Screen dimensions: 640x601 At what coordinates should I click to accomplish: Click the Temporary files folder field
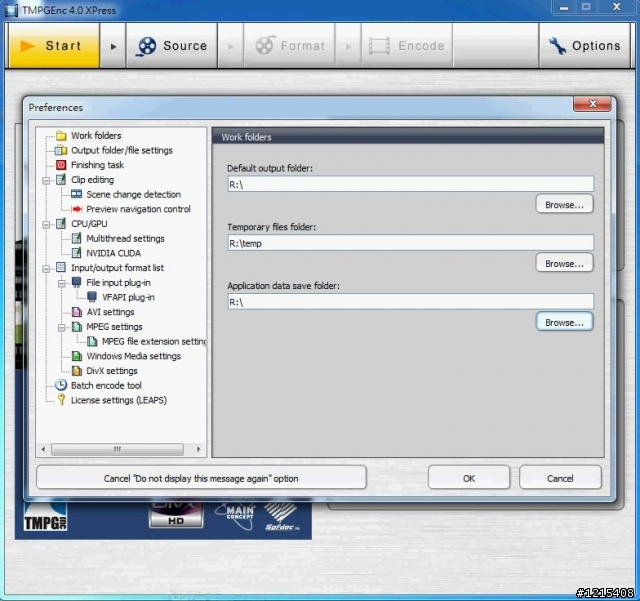(x=411, y=243)
